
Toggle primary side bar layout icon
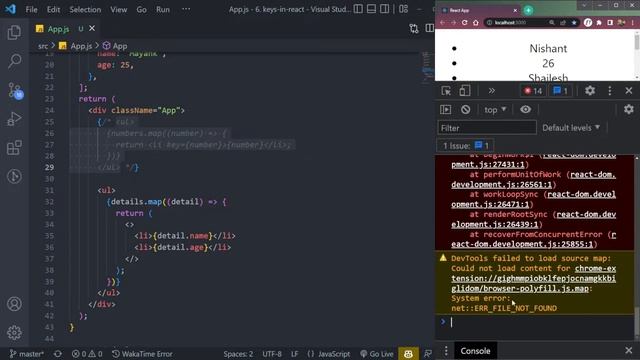click(x=358, y=9)
